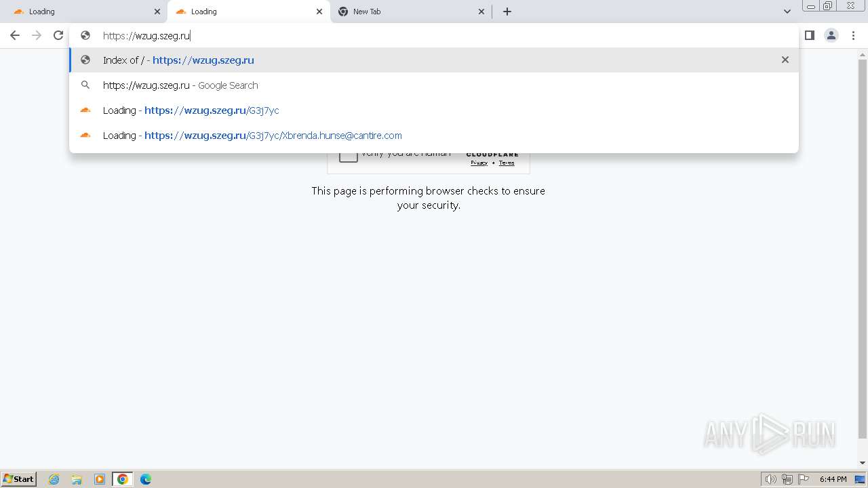Click the globe icon in address bar
868x488 pixels.
pyautogui.click(x=85, y=35)
